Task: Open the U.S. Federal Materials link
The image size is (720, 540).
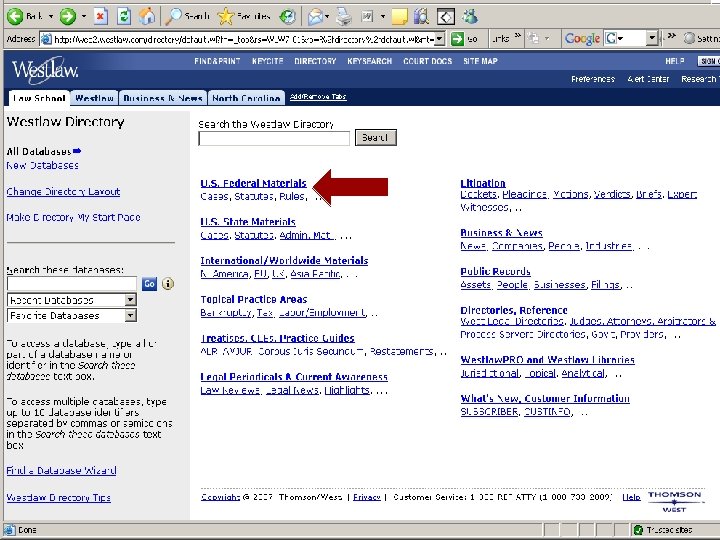Action: pyautogui.click(x=253, y=183)
